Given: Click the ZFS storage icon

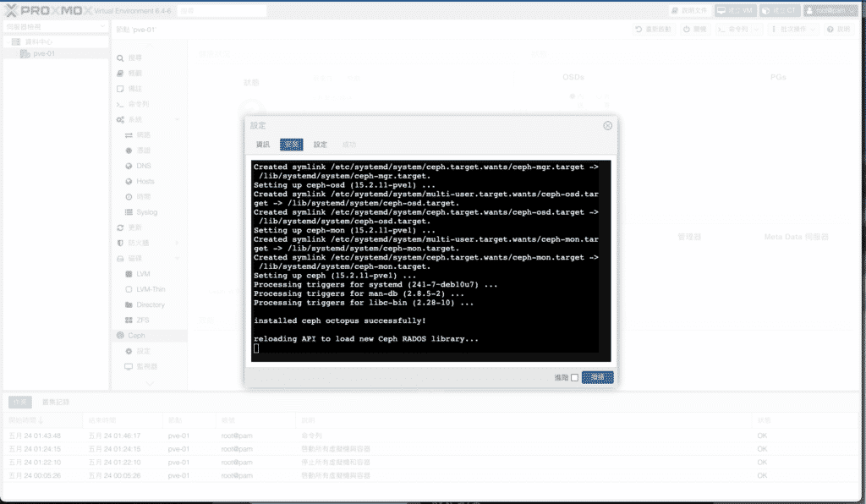Looking at the screenshot, I should coord(129,320).
